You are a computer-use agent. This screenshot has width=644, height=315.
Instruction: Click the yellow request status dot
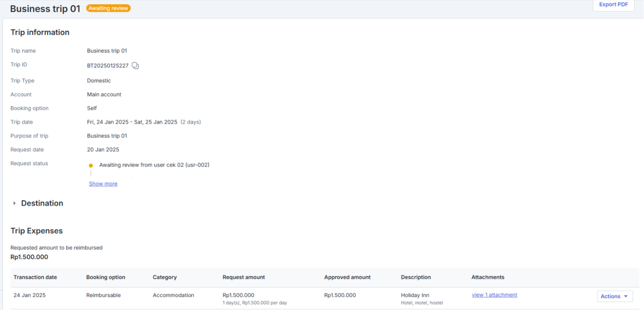90,166
